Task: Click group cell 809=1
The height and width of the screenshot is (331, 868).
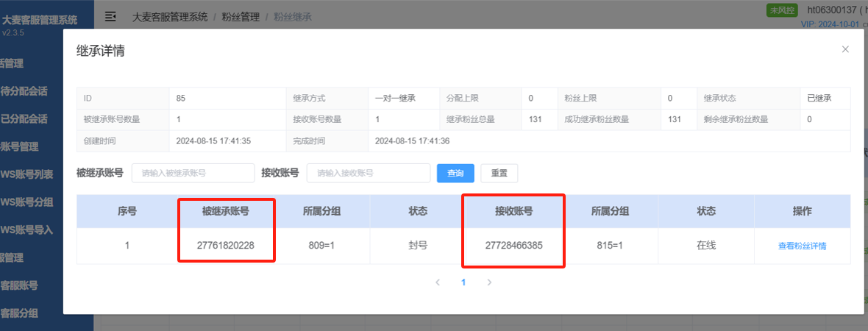Action: click(x=321, y=245)
